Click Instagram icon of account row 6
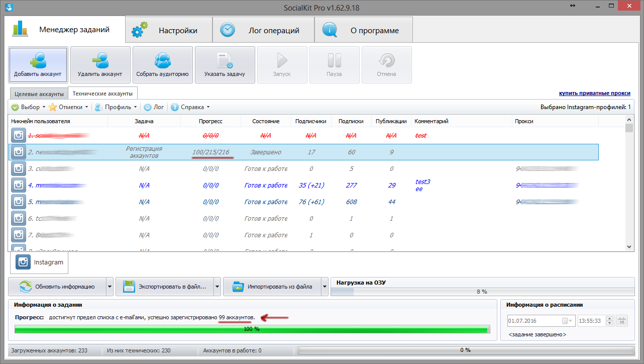Screen dimensions: 644x364 coord(19,218)
